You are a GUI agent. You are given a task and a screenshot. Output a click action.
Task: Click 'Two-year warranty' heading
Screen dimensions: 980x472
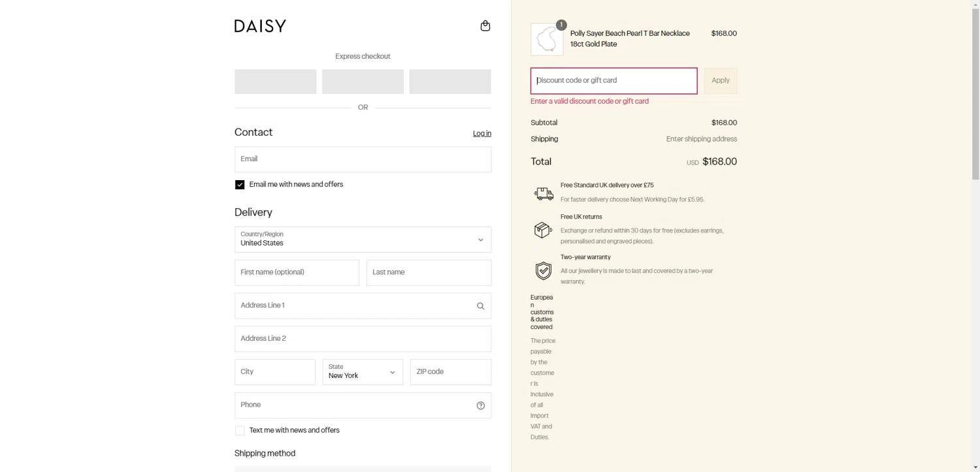coord(585,257)
